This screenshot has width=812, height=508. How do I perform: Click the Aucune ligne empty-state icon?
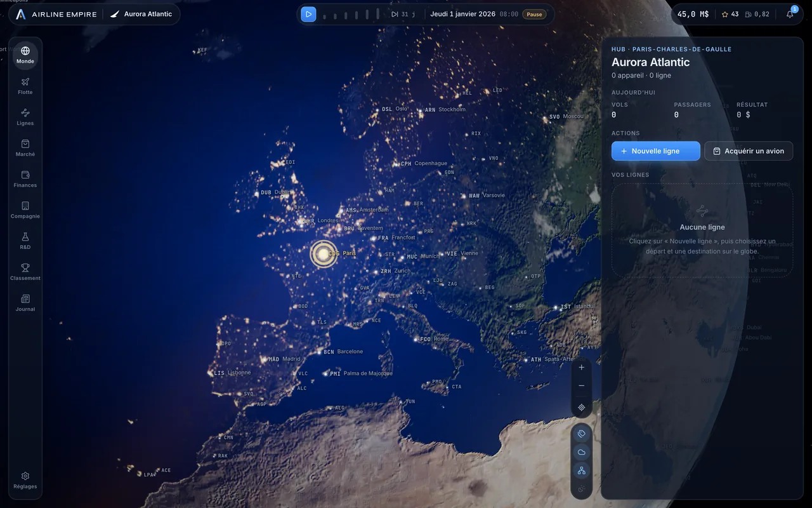coord(702,211)
